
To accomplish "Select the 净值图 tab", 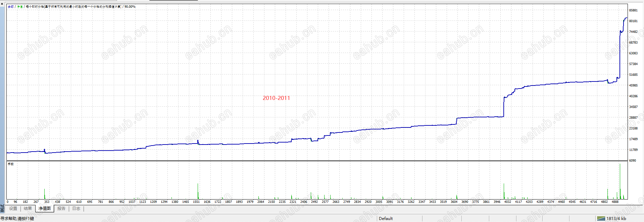I will coord(45,209).
